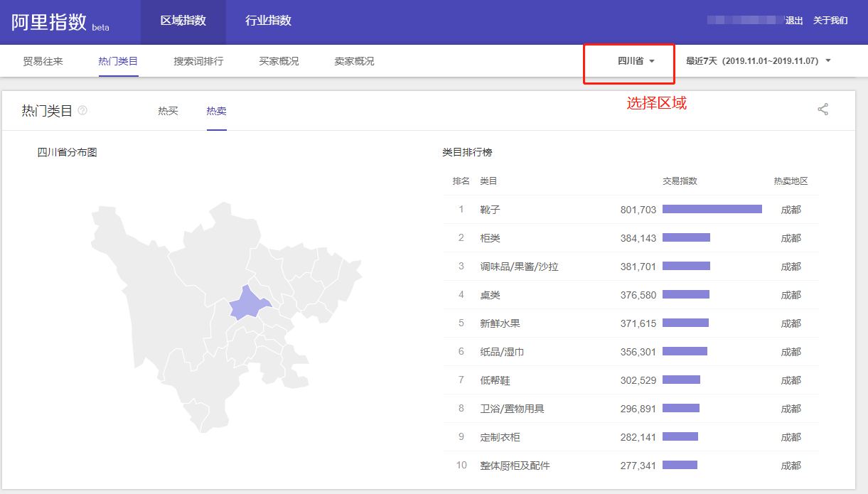Click the 纸品/湿巾 category row

631,352
